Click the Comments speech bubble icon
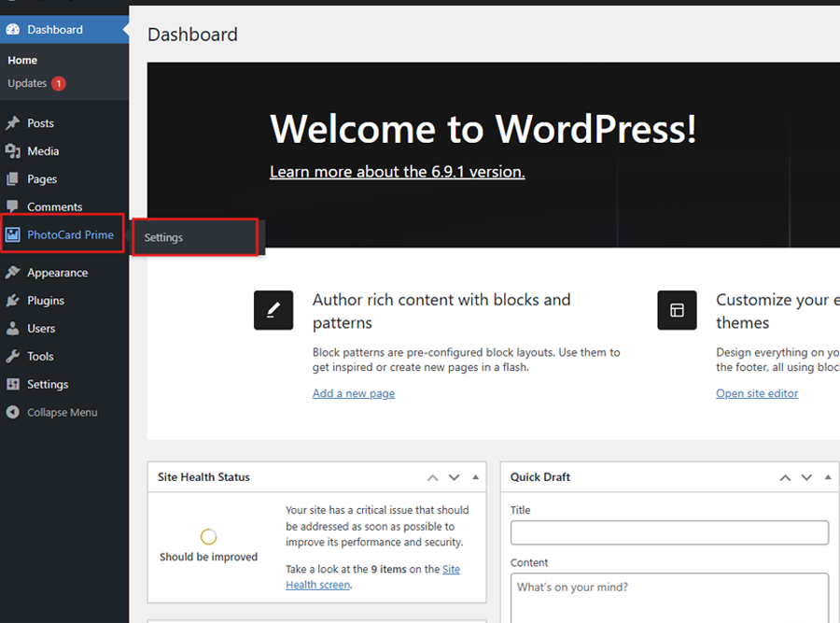Viewport: 840px width, 623px height. coord(13,207)
